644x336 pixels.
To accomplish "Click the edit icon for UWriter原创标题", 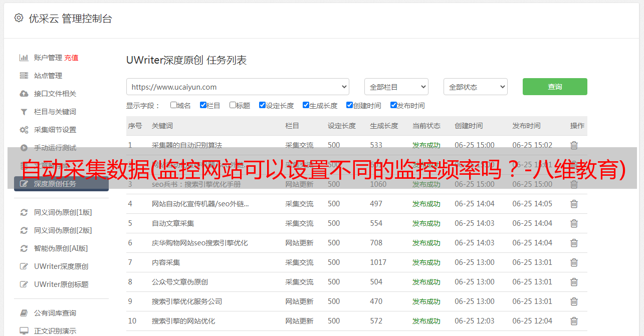I will point(24,284).
